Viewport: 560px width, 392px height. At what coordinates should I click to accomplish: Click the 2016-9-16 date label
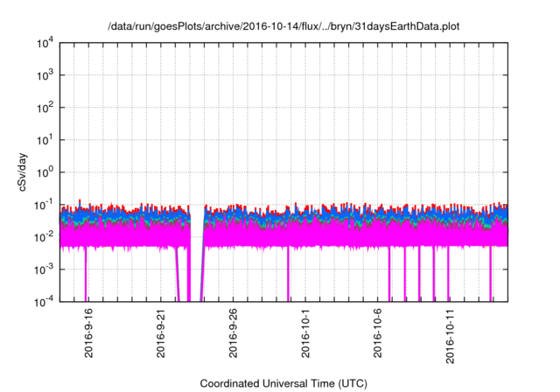coord(88,332)
